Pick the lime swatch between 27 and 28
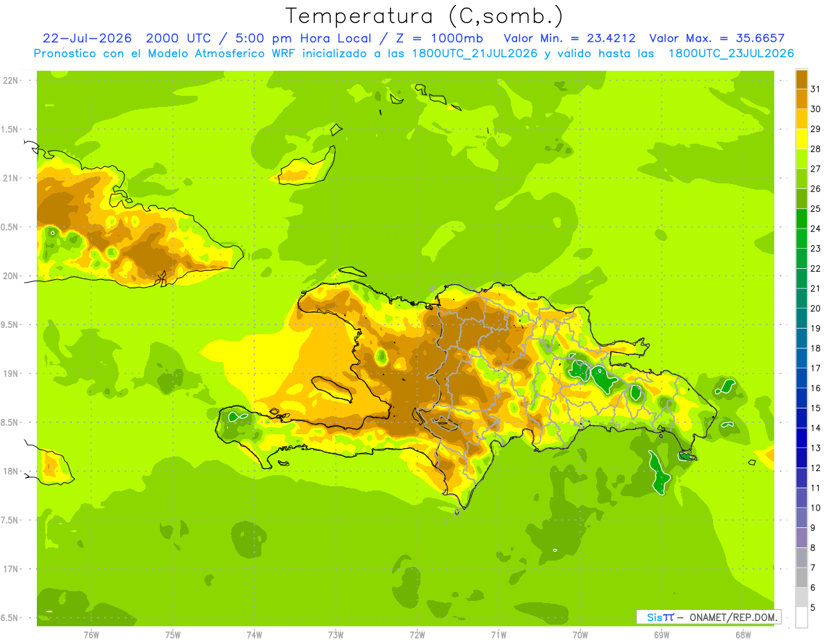This screenshot has width=834, height=644. (801, 159)
